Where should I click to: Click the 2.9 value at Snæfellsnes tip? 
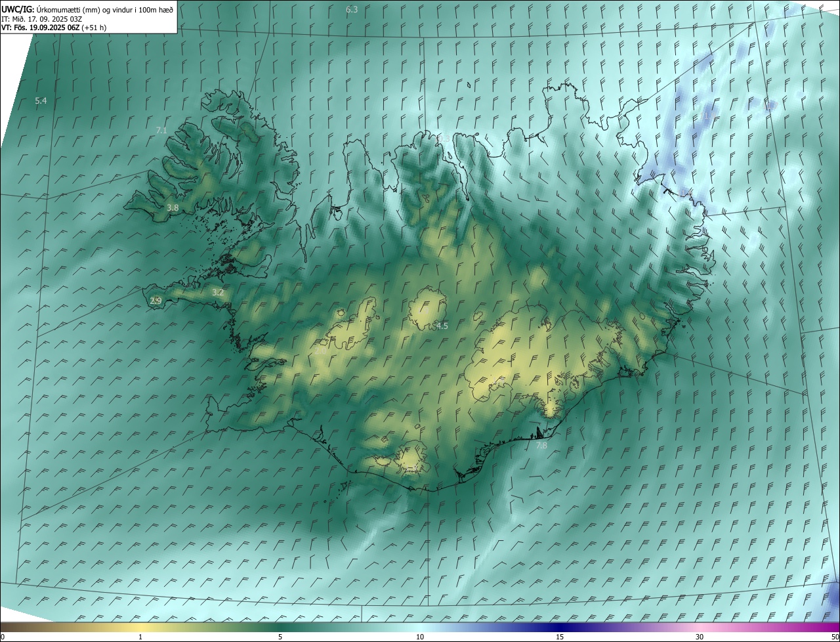(x=156, y=301)
